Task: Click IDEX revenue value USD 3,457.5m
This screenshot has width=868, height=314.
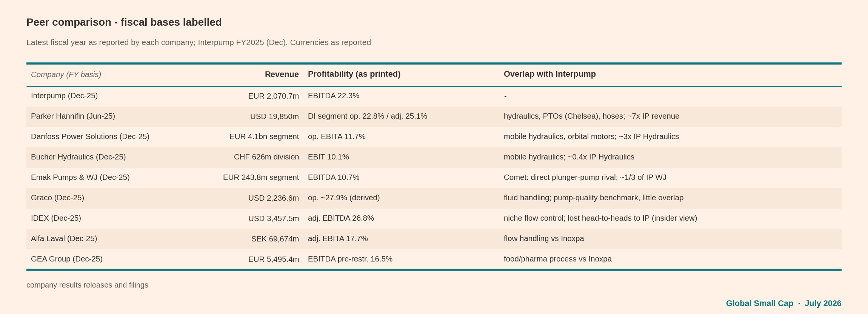Action: [x=274, y=218]
